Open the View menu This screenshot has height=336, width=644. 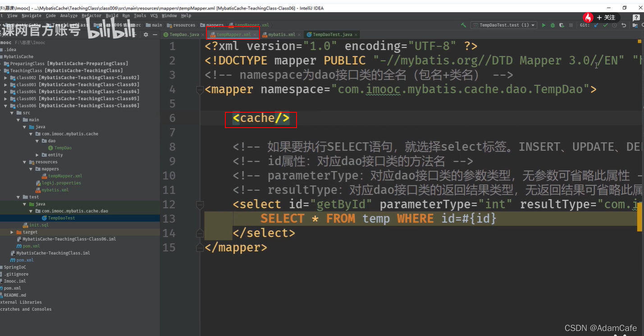(x=12, y=16)
